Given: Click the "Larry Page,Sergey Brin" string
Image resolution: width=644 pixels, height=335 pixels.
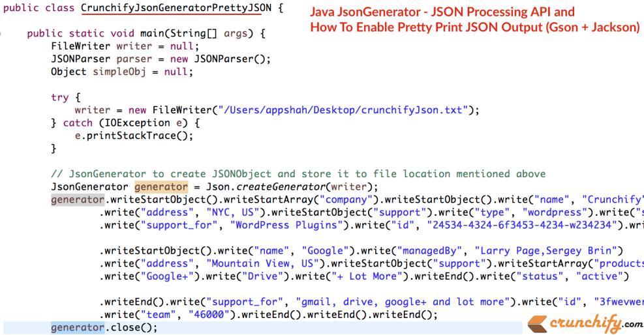Looking at the screenshot, I should [x=549, y=250].
